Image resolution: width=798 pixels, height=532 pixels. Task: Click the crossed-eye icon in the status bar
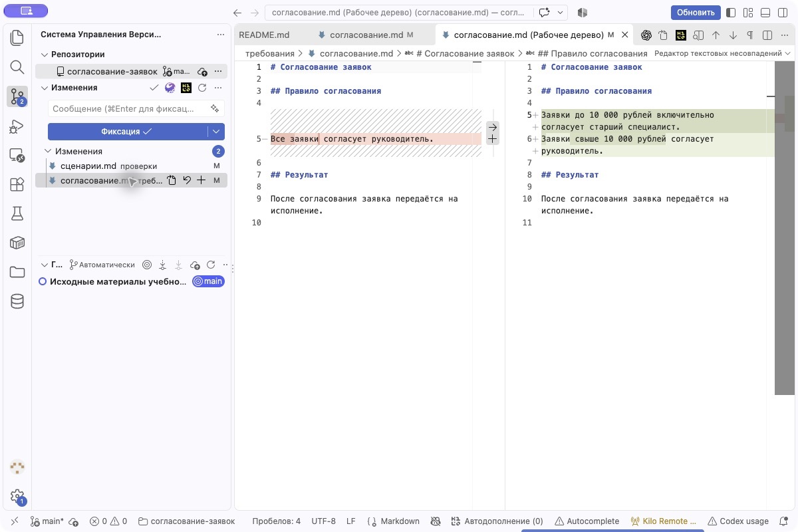point(436,521)
